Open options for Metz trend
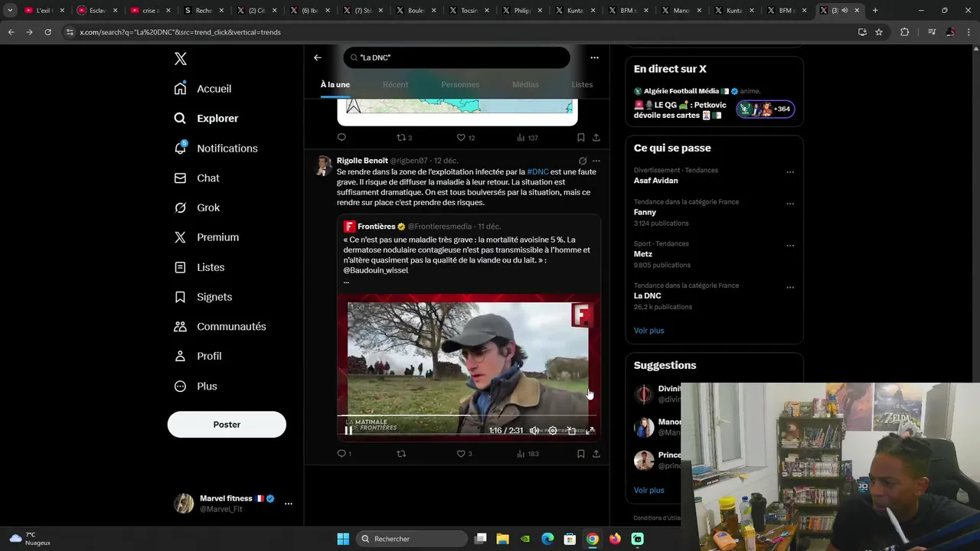This screenshot has width=980, height=551. [790, 246]
